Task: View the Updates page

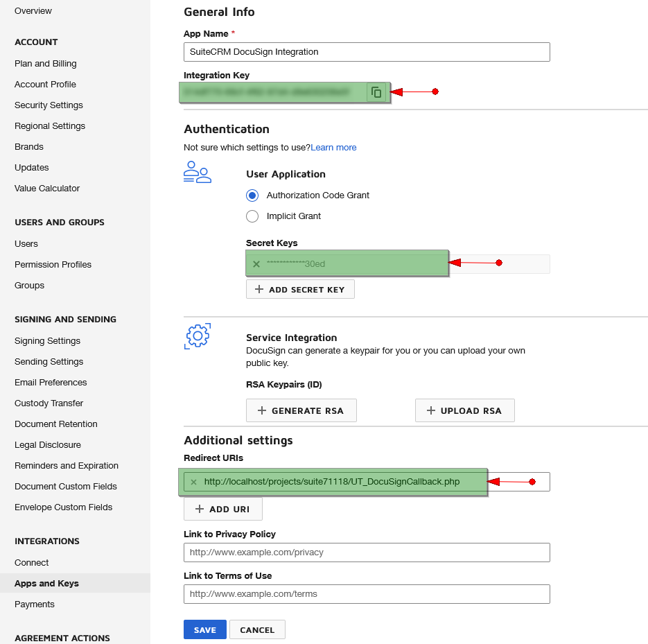Action: point(32,167)
